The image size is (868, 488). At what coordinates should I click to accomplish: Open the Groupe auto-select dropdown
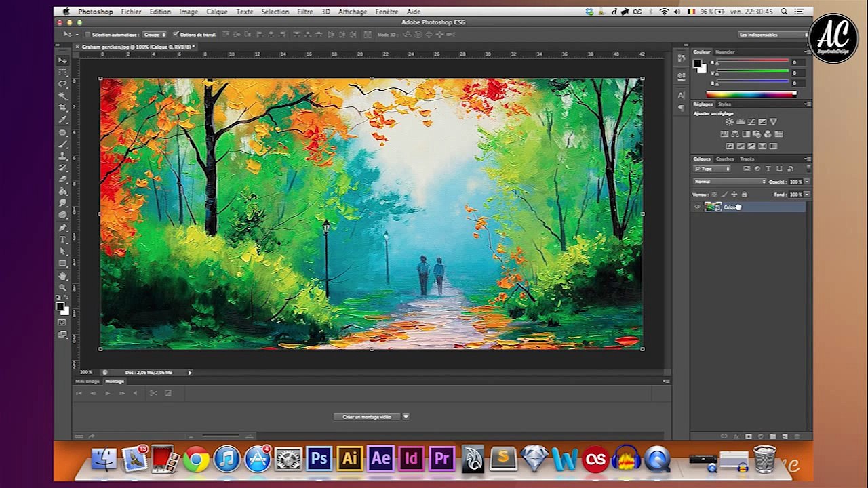[154, 34]
